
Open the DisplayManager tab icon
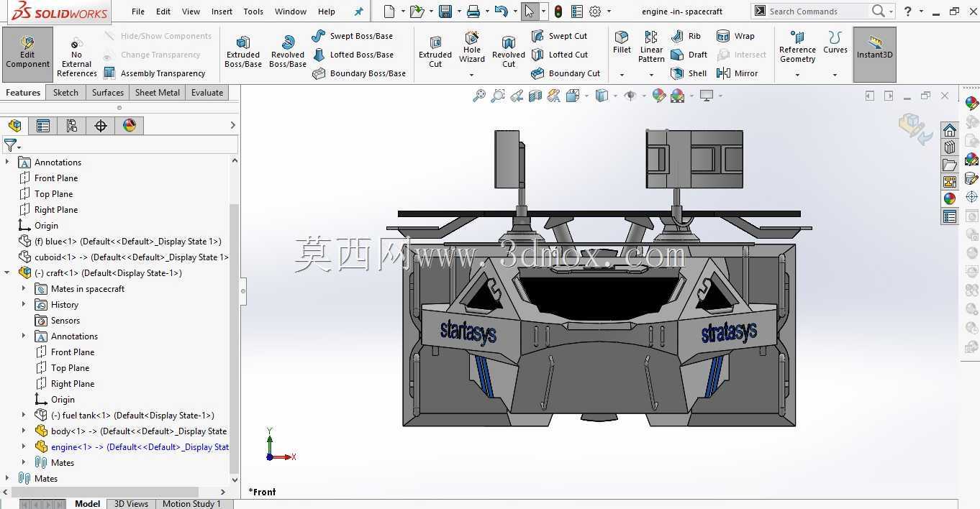point(130,126)
